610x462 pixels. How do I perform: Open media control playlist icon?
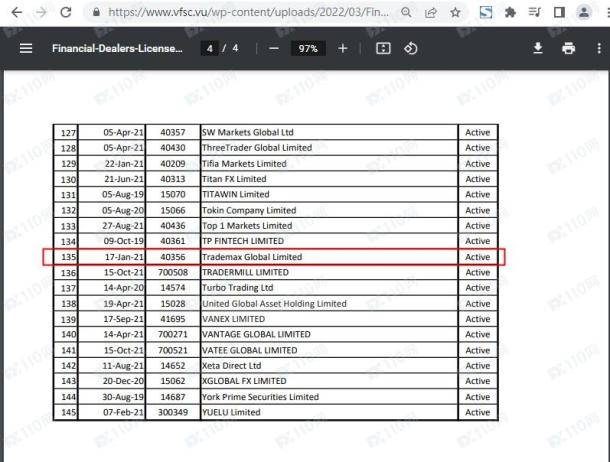coord(535,12)
